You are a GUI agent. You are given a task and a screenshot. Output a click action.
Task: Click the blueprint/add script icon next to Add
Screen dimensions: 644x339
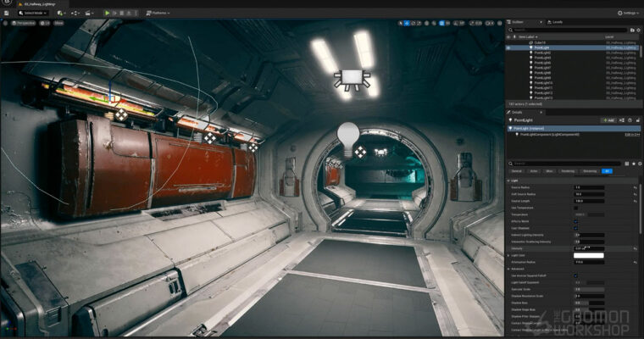(x=622, y=120)
